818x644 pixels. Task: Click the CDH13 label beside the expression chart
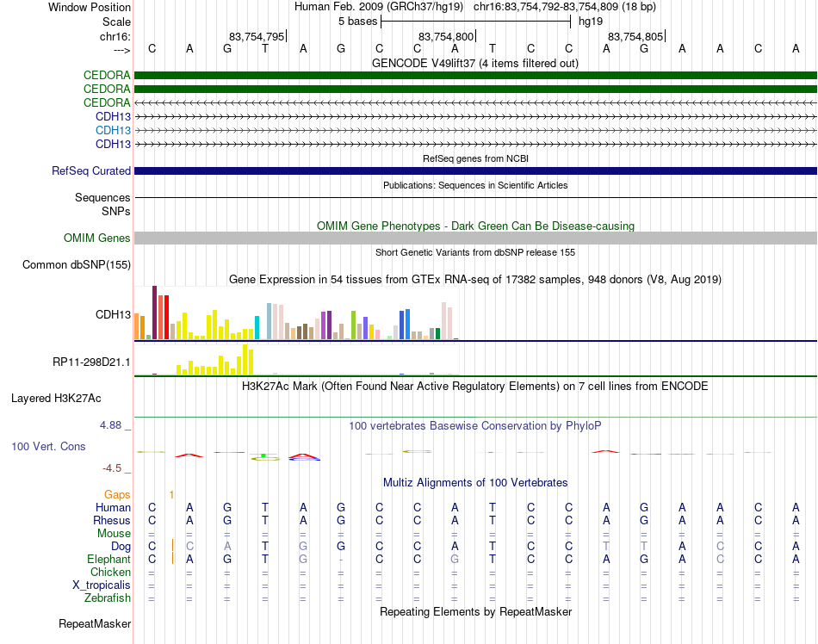click(113, 314)
